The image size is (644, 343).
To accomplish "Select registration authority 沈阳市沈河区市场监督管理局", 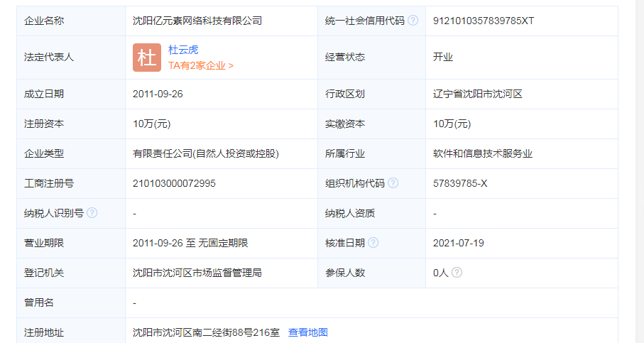I will click(x=197, y=273).
